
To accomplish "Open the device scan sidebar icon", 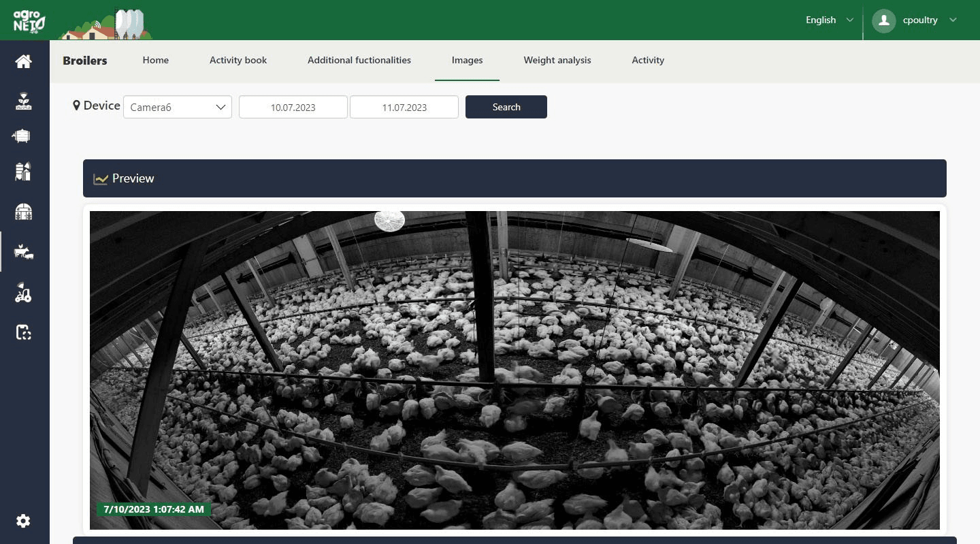I will pos(24,332).
